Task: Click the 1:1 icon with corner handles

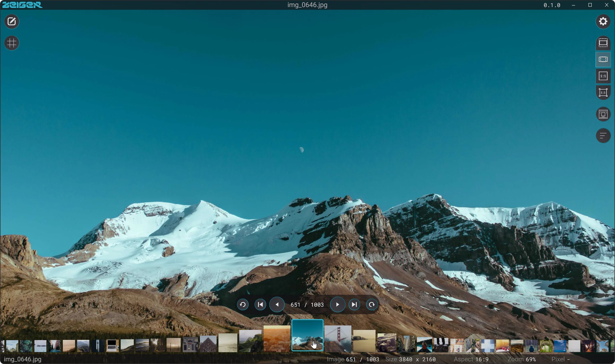Action: coord(603,93)
